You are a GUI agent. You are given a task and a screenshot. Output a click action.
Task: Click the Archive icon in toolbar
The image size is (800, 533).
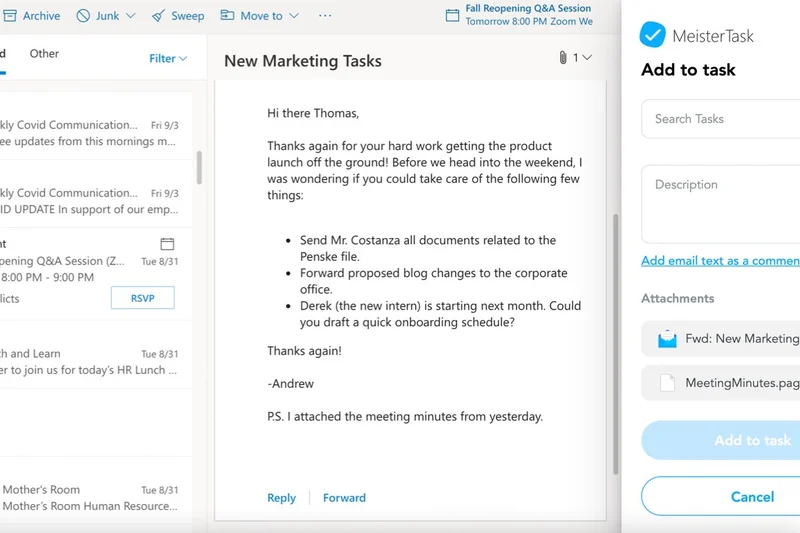point(9,16)
